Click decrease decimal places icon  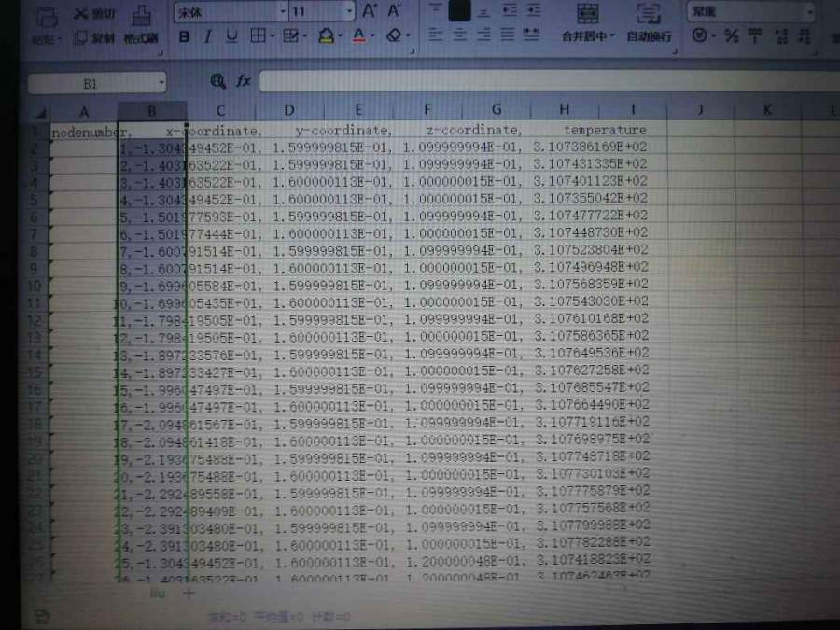pyautogui.click(x=805, y=36)
